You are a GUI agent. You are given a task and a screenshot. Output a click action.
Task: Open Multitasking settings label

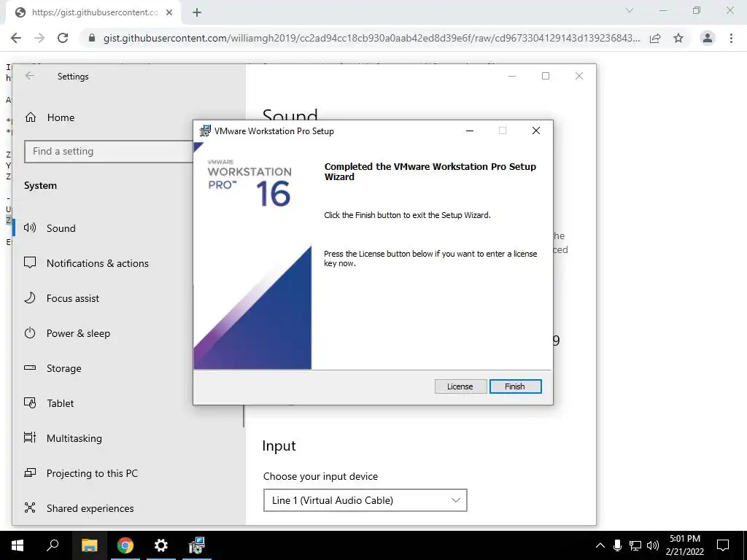coord(74,438)
